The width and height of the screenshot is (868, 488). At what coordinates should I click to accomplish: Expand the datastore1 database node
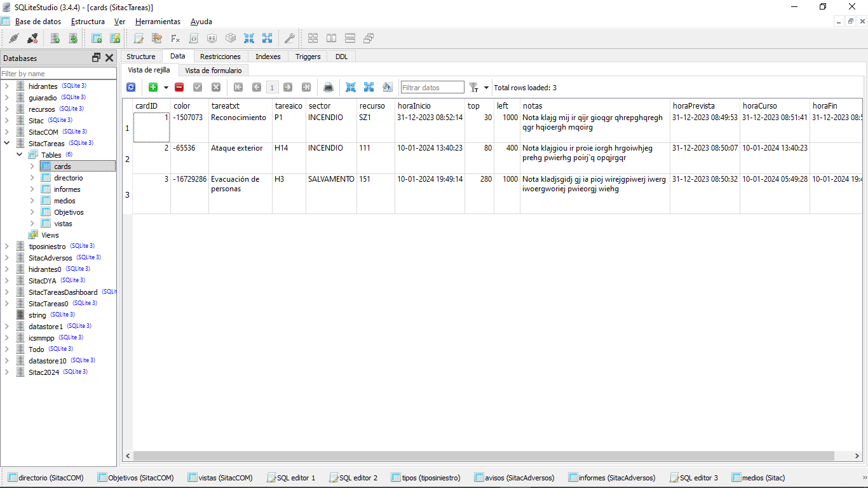click(7, 327)
